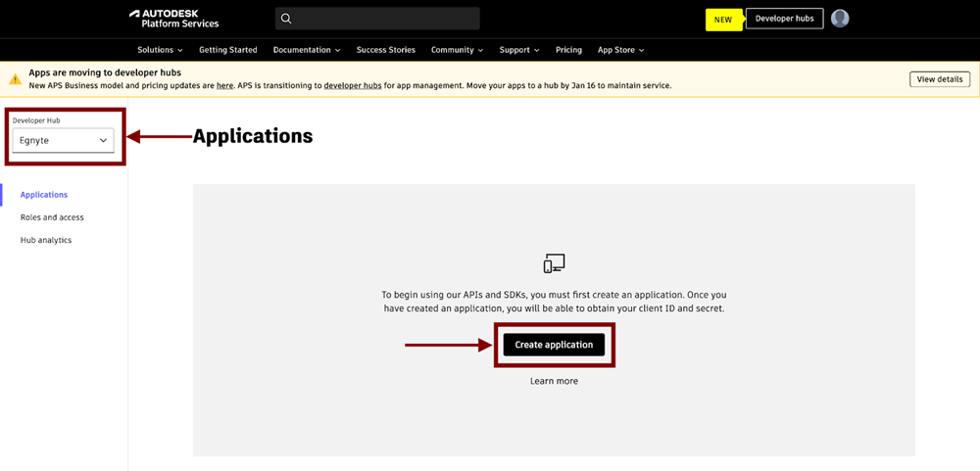Expand the Documentation menu
This screenshot has height=471, width=980.
tap(307, 50)
